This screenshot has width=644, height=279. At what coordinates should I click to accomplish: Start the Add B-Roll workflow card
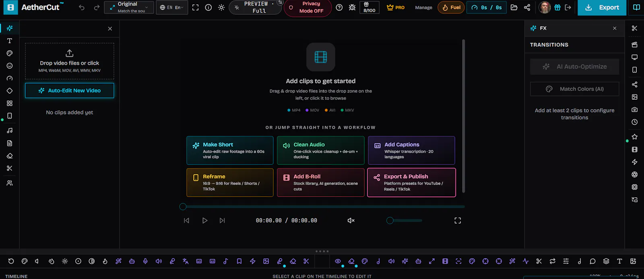321,183
